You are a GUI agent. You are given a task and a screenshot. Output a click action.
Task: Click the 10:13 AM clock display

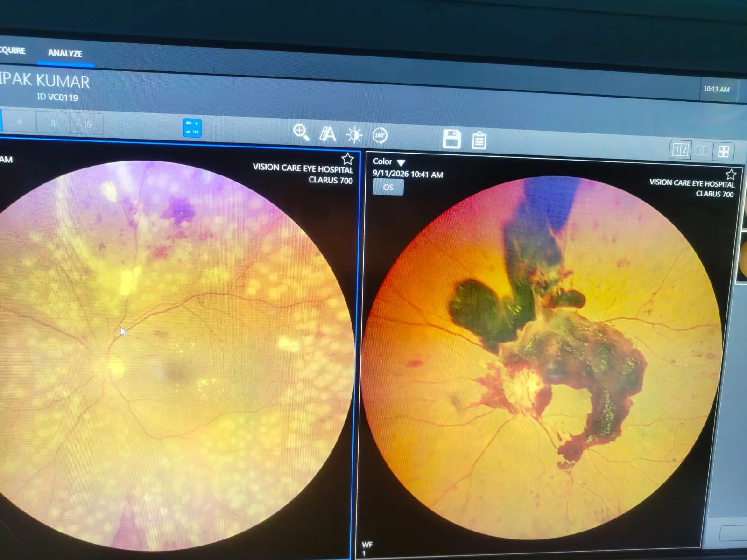point(716,89)
